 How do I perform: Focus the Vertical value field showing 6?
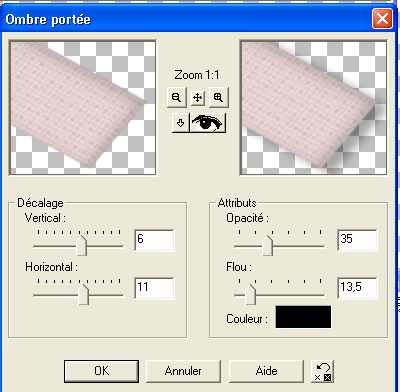click(155, 240)
